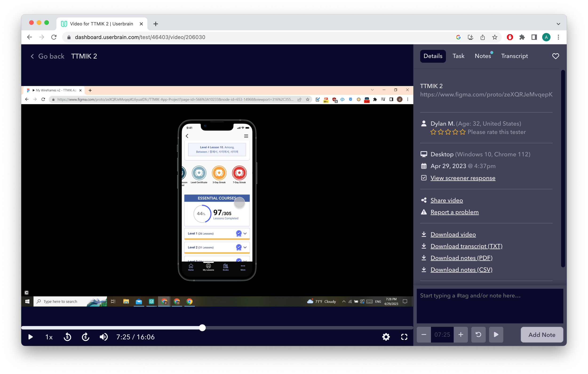
Task: Change 1x playback speed
Action: (x=49, y=337)
